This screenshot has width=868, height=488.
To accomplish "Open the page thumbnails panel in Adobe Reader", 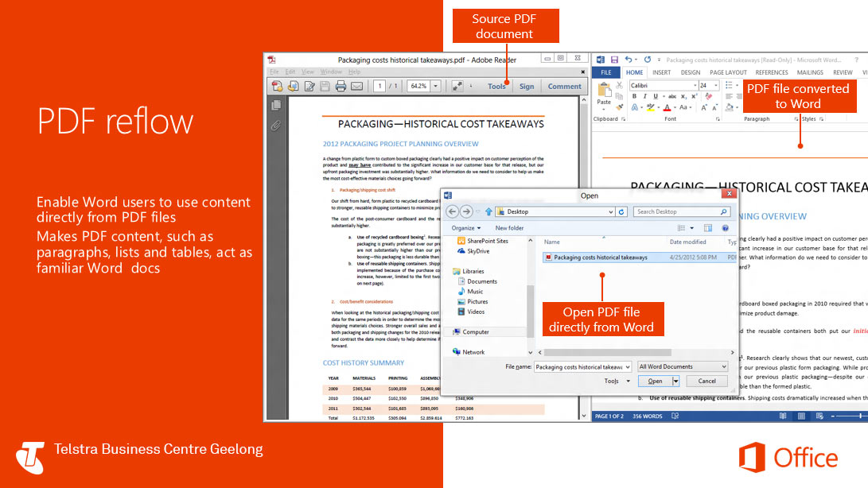I will pyautogui.click(x=276, y=105).
